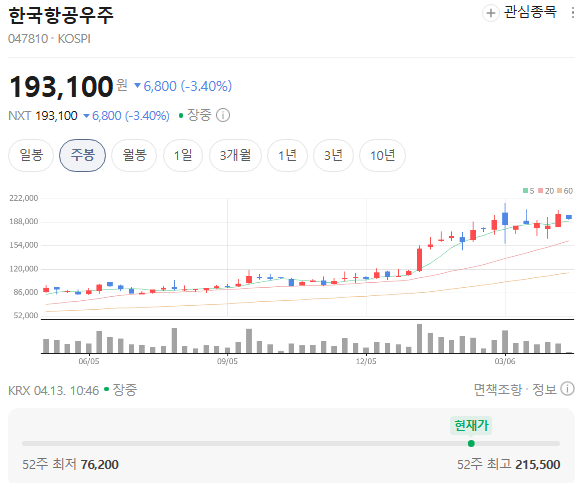
Task: Click 52주 최고 215,500 value
Action: coord(508,464)
